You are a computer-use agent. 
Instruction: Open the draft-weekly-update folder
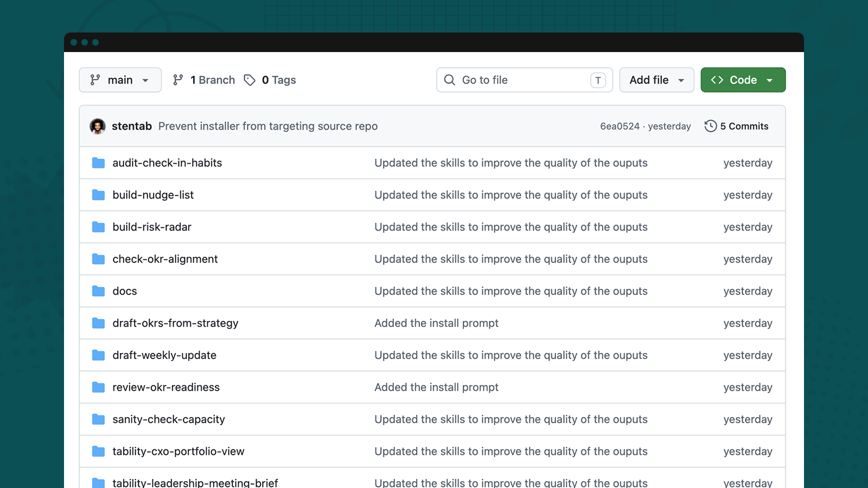(164, 355)
